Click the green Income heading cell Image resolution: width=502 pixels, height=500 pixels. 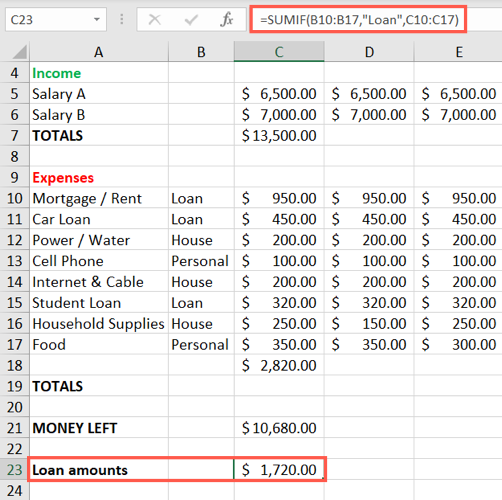click(x=99, y=73)
